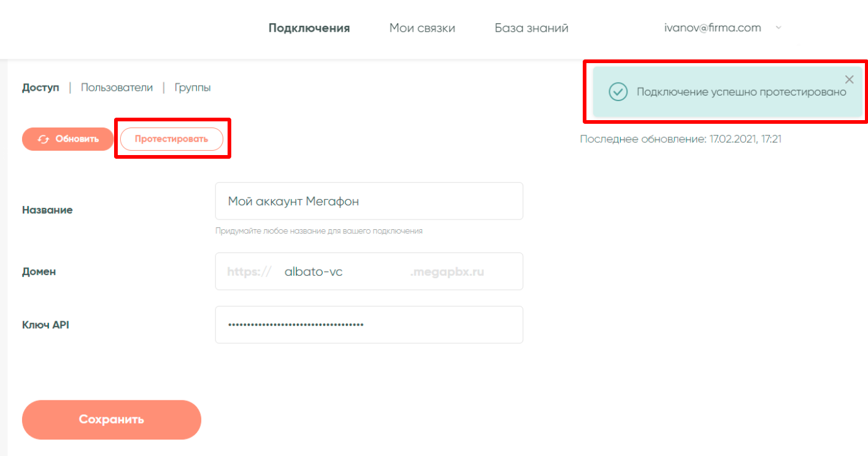
Task: Click the refresh arrows icon in Обновить
Action: [x=43, y=139]
